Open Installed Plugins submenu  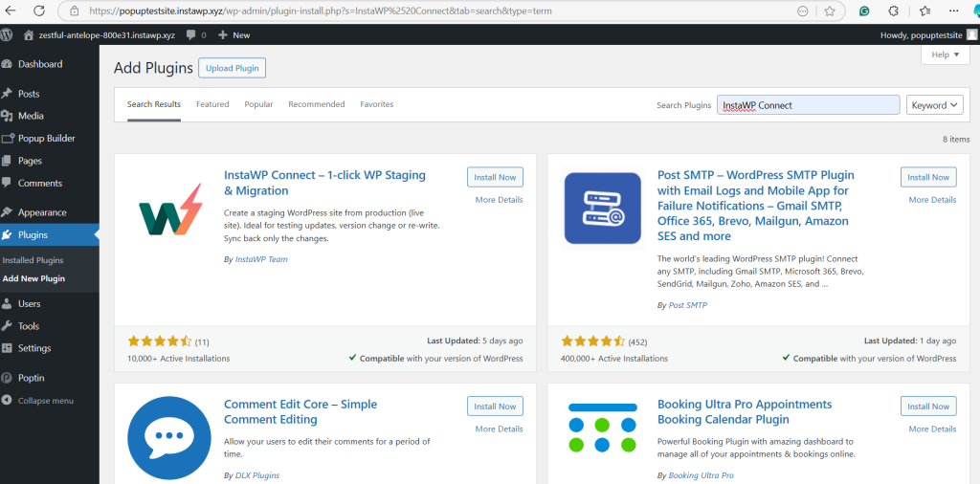point(33,260)
